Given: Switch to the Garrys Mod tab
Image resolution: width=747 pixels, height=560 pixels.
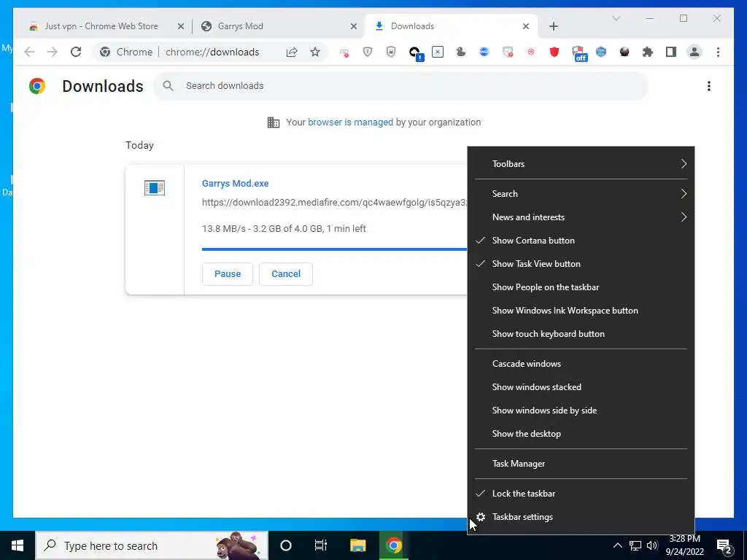Looking at the screenshot, I should [x=278, y=26].
